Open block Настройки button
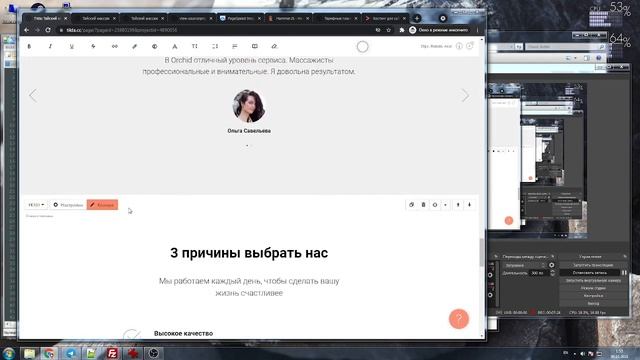The width and height of the screenshot is (640, 360). tap(68, 205)
